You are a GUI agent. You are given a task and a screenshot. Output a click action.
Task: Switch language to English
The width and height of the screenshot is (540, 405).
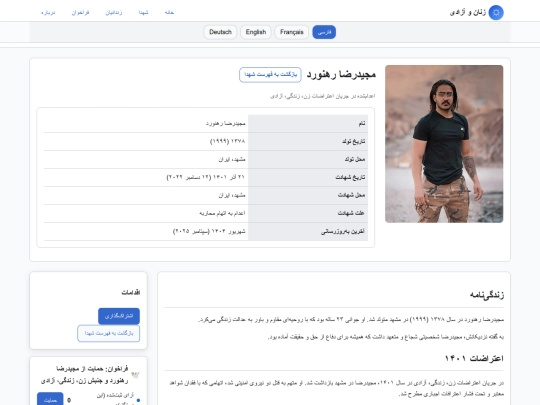click(x=256, y=32)
